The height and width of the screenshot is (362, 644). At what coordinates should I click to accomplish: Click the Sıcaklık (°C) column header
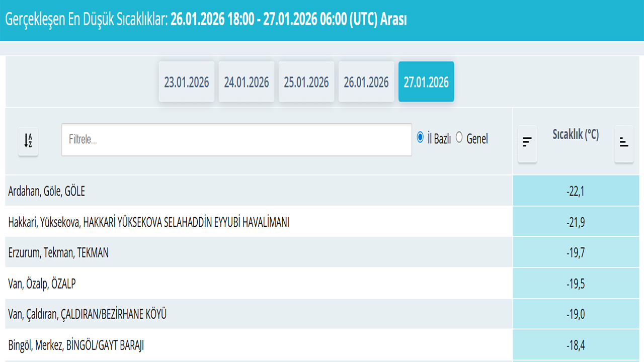pos(575,135)
